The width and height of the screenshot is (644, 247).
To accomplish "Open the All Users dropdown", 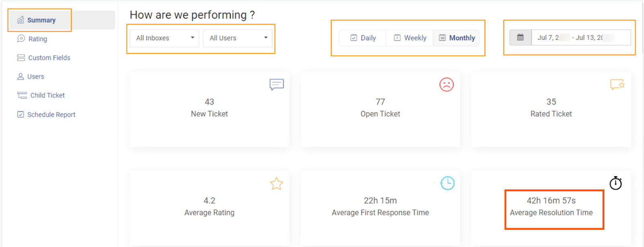I will (238, 38).
